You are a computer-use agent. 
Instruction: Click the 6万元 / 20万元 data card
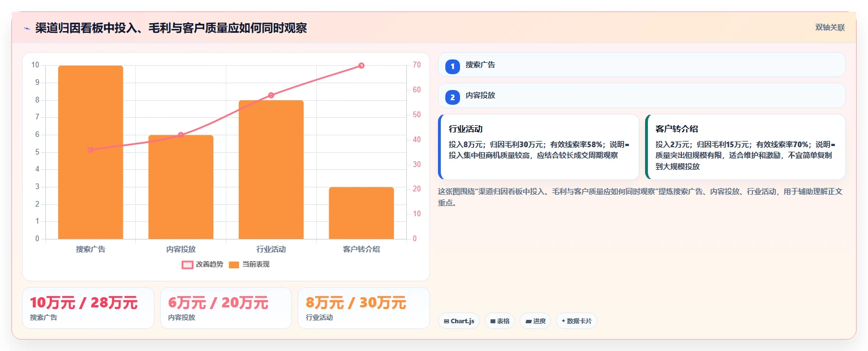point(226,308)
